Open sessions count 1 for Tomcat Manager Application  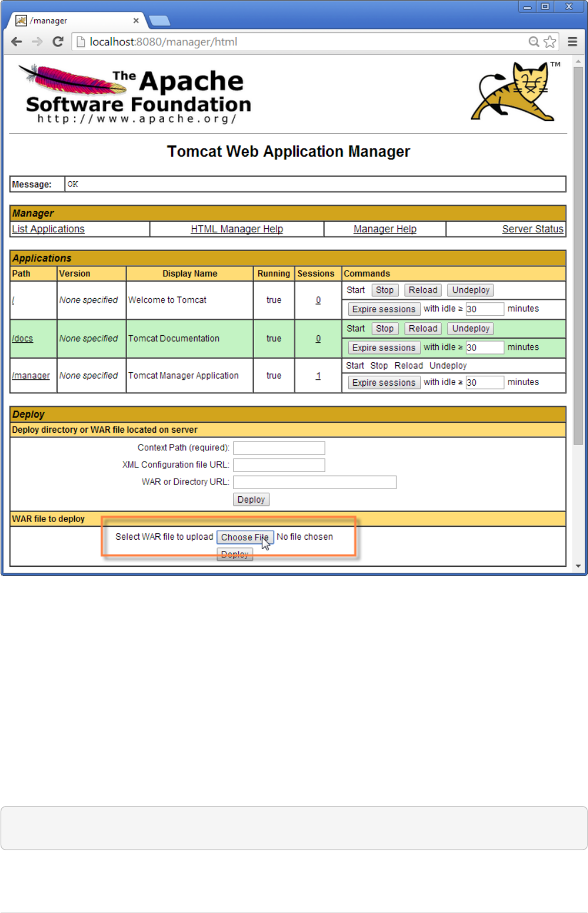pyautogui.click(x=318, y=376)
